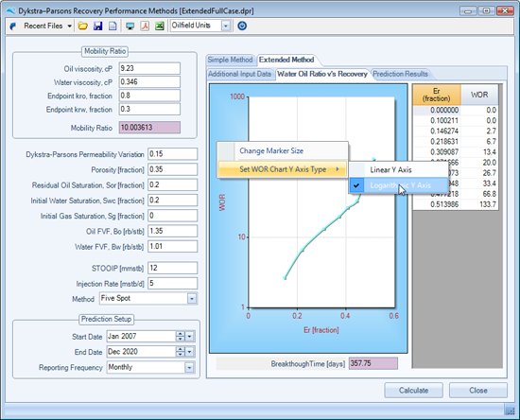
Task: Click the WOR value 13.4 cell
Action: tap(479, 152)
